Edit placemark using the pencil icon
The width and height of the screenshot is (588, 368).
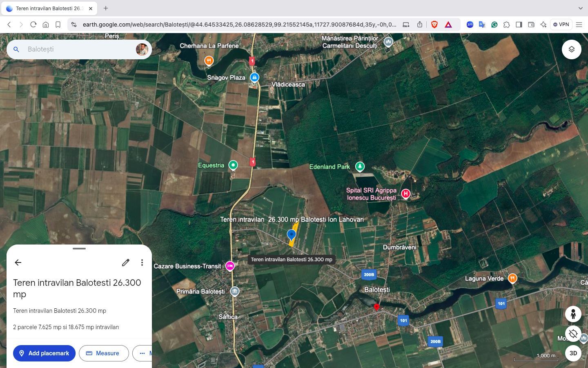tap(125, 263)
